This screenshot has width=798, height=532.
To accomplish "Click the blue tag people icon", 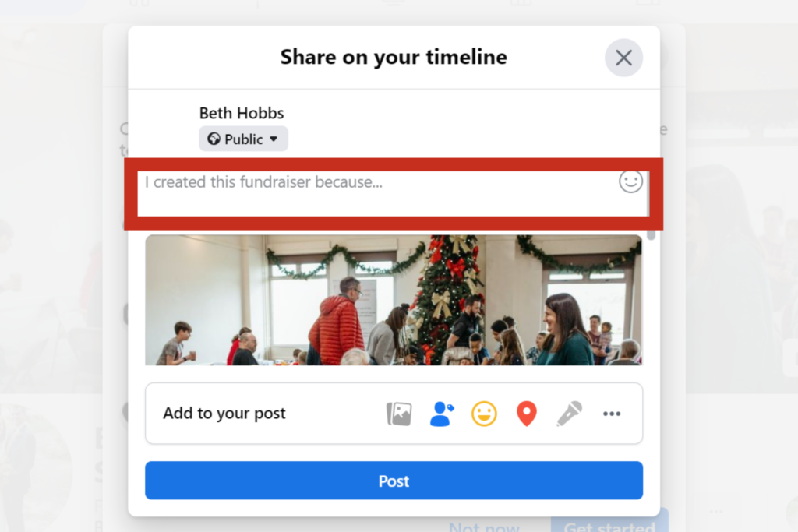I will [x=442, y=414].
